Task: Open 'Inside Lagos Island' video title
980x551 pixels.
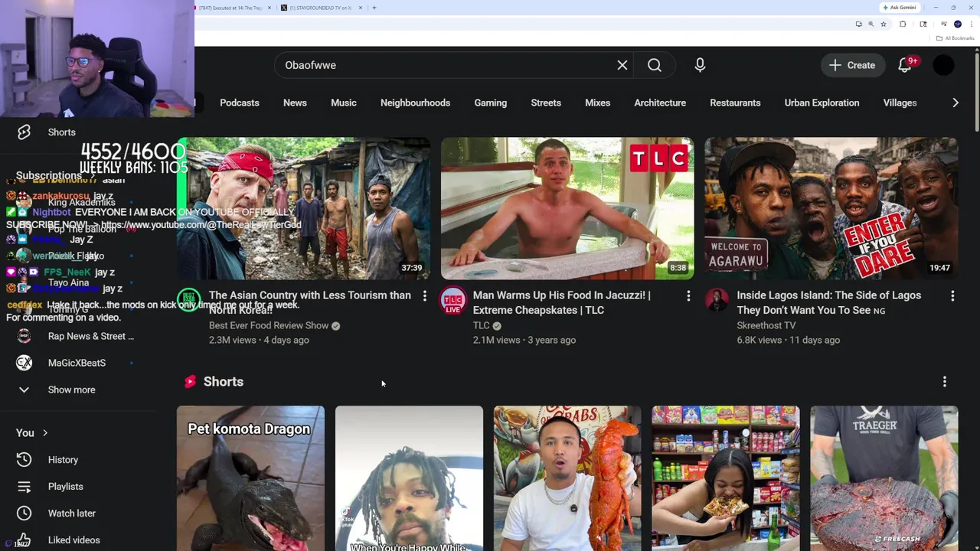Action: point(829,302)
